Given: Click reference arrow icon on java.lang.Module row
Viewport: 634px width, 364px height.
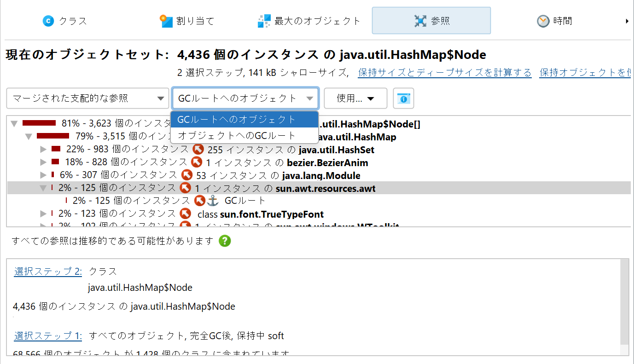Looking at the screenshot, I should coord(186,175).
